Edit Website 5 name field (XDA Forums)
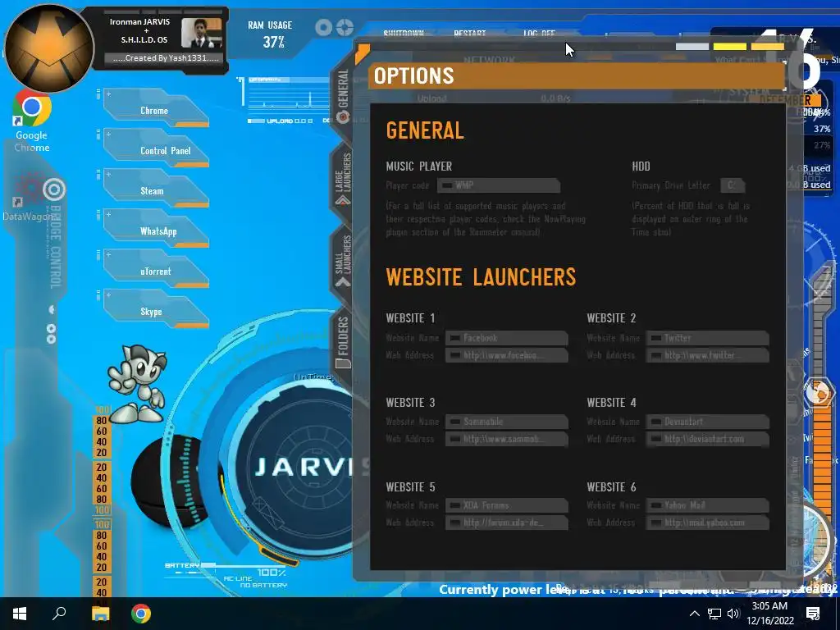Image resolution: width=840 pixels, height=630 pixels. (x=507, y=505)
